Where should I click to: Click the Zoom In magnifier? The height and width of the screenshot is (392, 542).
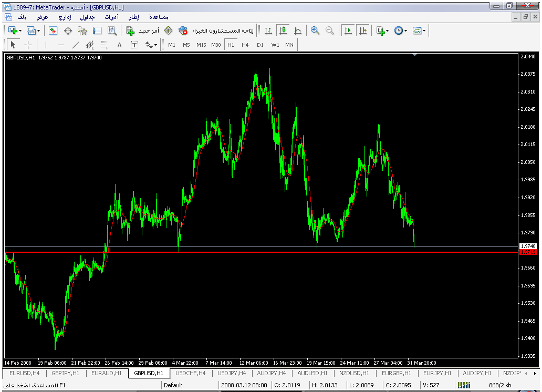point(315,31)
